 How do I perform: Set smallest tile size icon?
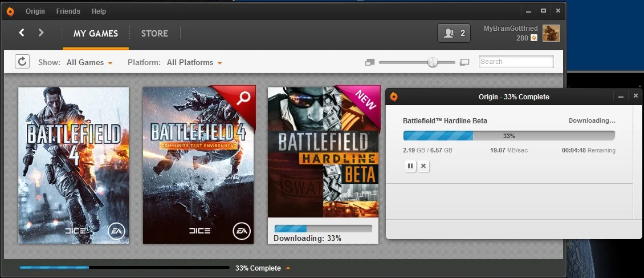click(x=370, y=63)
